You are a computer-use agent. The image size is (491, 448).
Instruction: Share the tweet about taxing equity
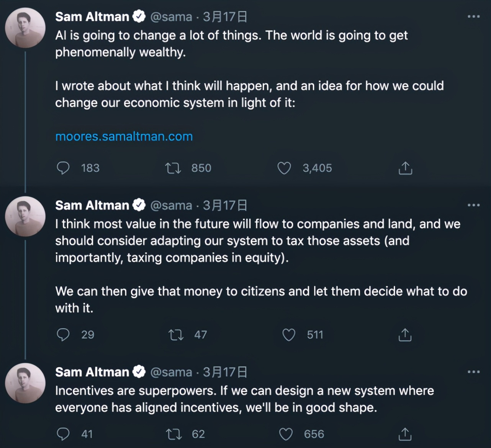(405, 335)
